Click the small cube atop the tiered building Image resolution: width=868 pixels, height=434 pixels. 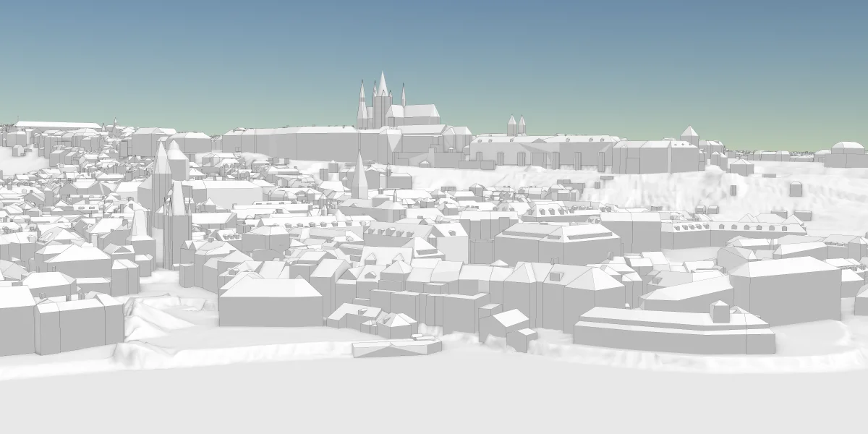[x=719, y=311]
